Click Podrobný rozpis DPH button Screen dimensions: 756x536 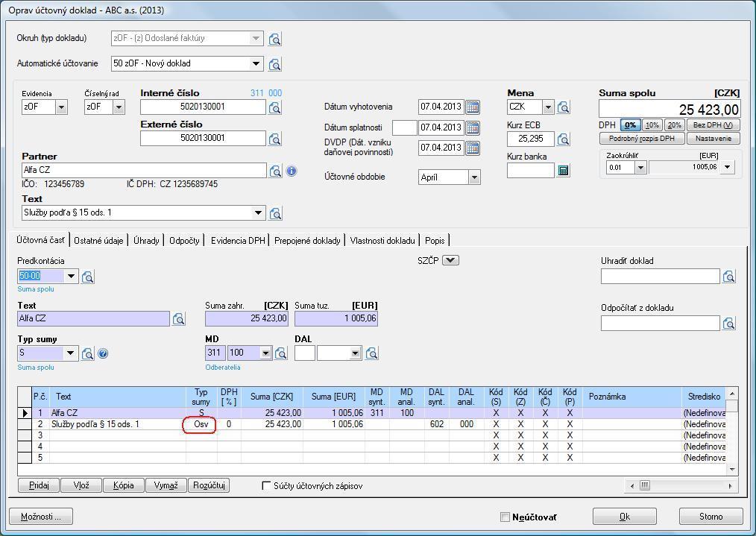(642, 139)
